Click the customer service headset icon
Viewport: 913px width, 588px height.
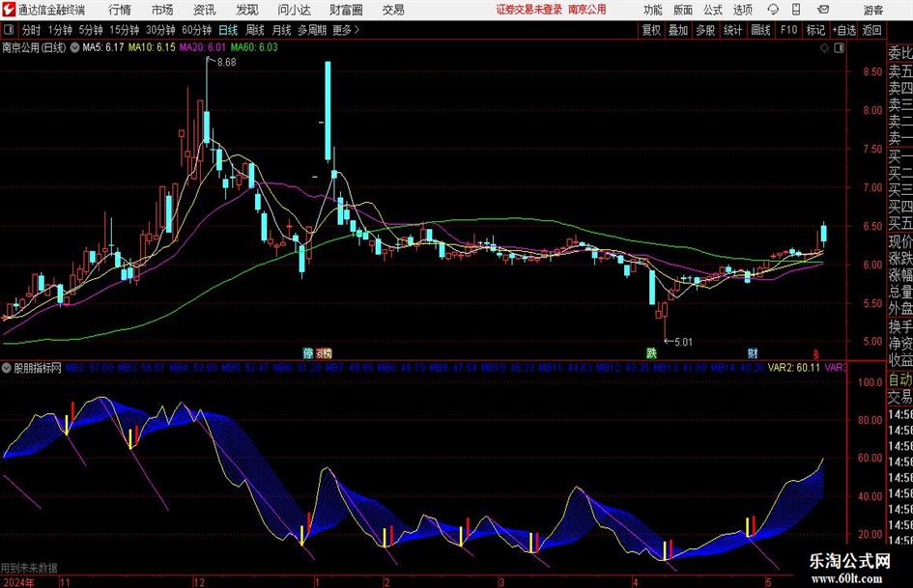click(771, 10)
